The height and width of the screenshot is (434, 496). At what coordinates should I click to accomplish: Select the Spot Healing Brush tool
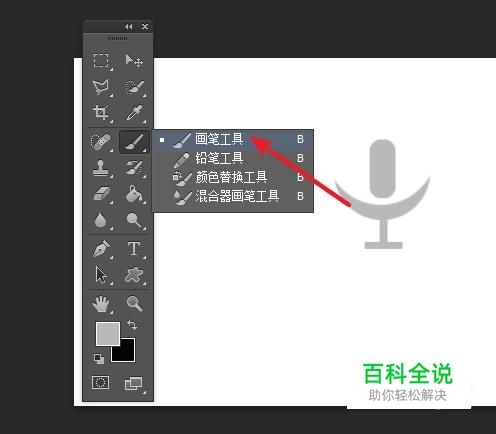(x=101, y=141)
